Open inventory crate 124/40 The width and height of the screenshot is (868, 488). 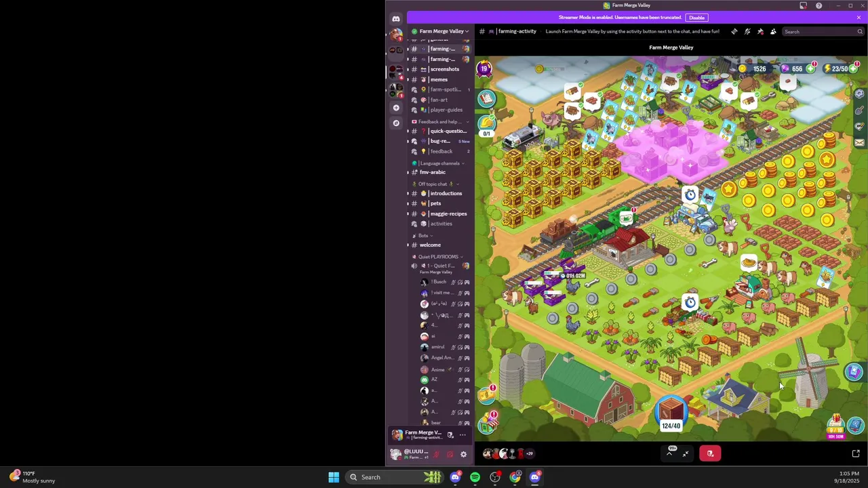[x=671, y=414]
